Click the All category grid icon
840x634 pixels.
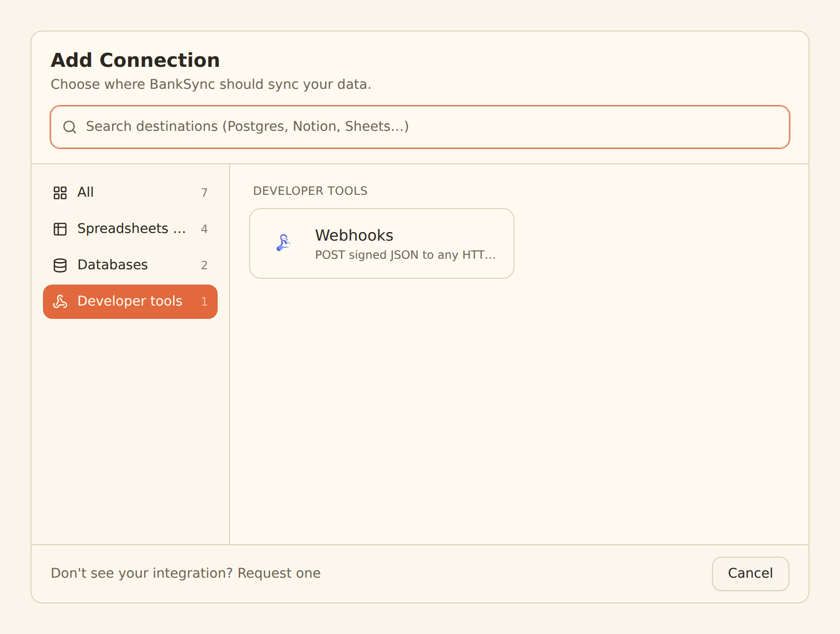[x=60, y=192]
